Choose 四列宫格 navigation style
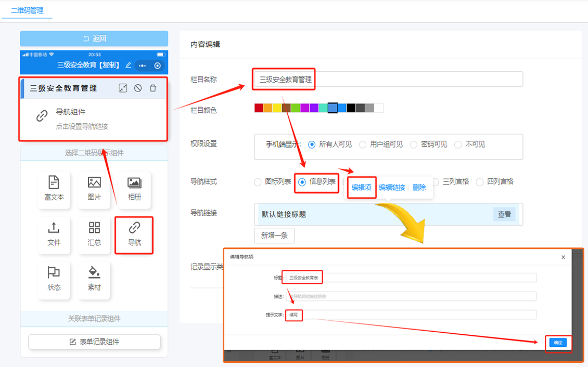Screen dimensions: 588x367 [479, 182]
